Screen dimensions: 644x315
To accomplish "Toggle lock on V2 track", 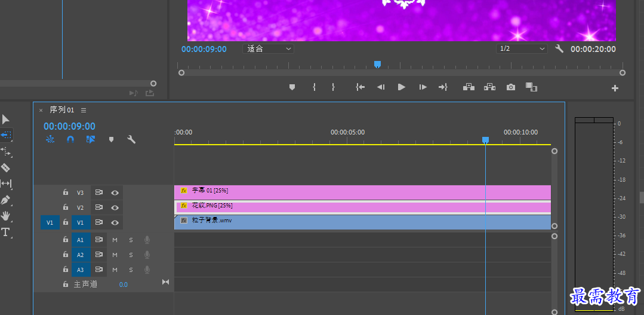I will point(65,207).
